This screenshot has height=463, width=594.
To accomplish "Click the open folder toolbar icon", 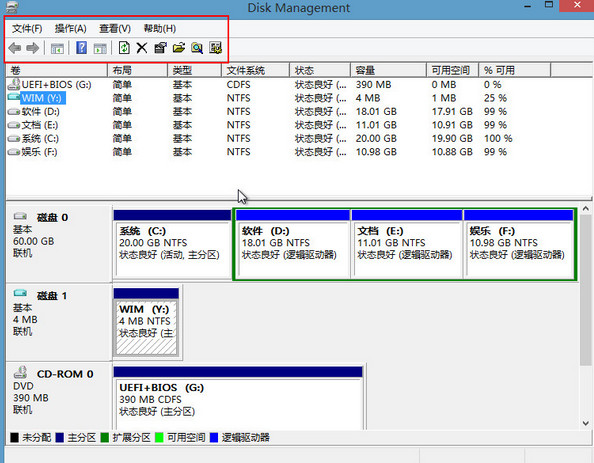I will coord(178,48).
